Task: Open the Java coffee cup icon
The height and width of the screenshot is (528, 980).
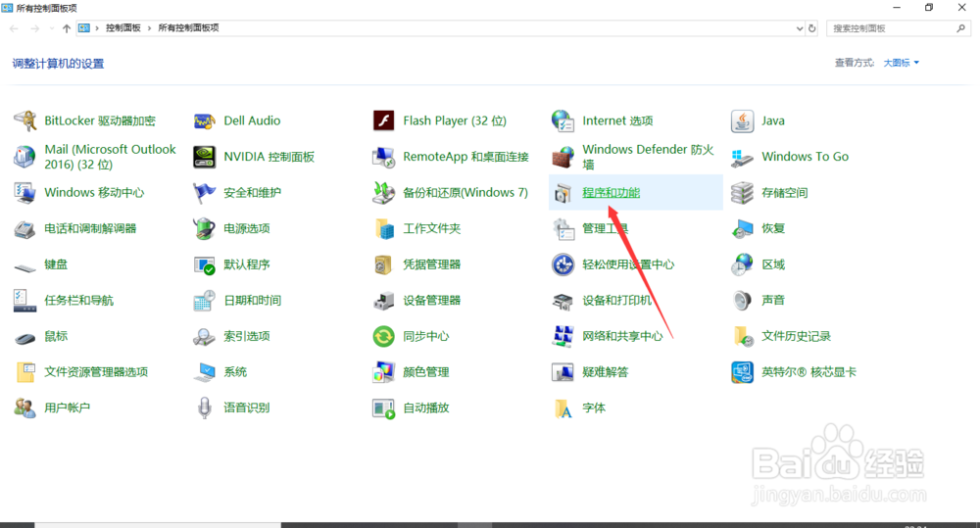Action: tap(743, 120)
